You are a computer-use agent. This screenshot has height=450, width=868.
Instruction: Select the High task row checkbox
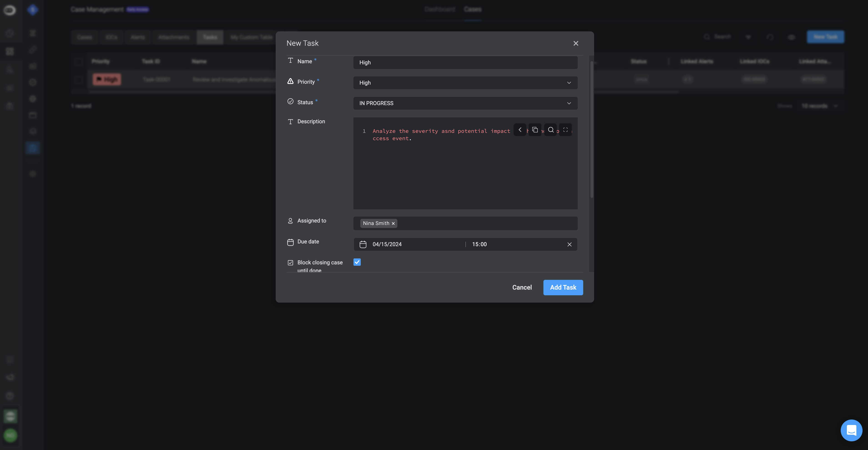click(x=78, y=80)
